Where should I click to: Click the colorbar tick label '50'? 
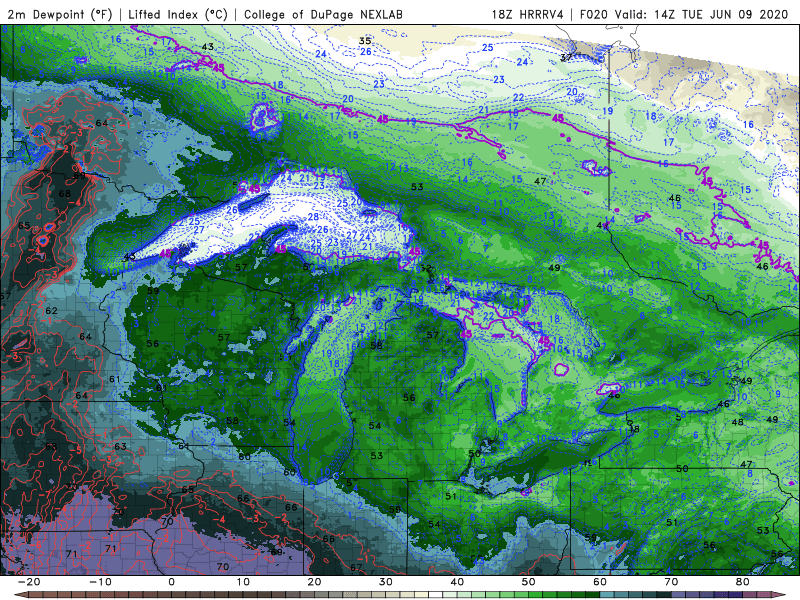[529, 582]
